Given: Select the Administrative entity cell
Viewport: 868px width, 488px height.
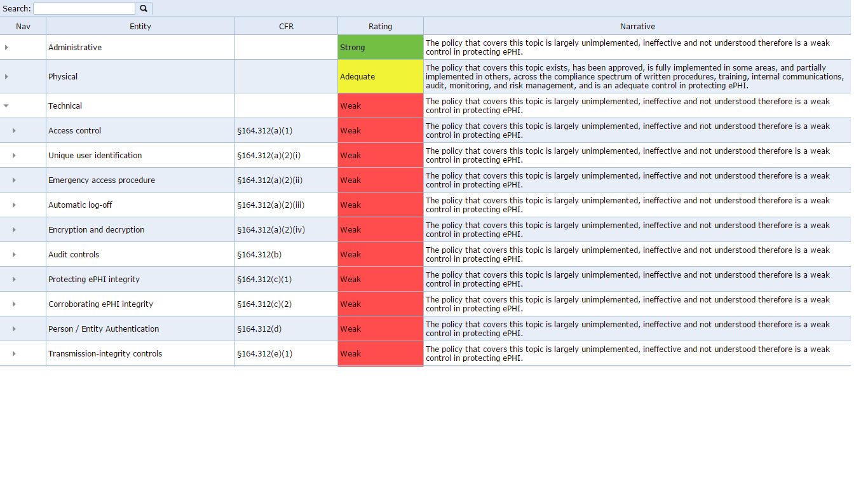Looking at the screenshot, I should pos(140,48).
